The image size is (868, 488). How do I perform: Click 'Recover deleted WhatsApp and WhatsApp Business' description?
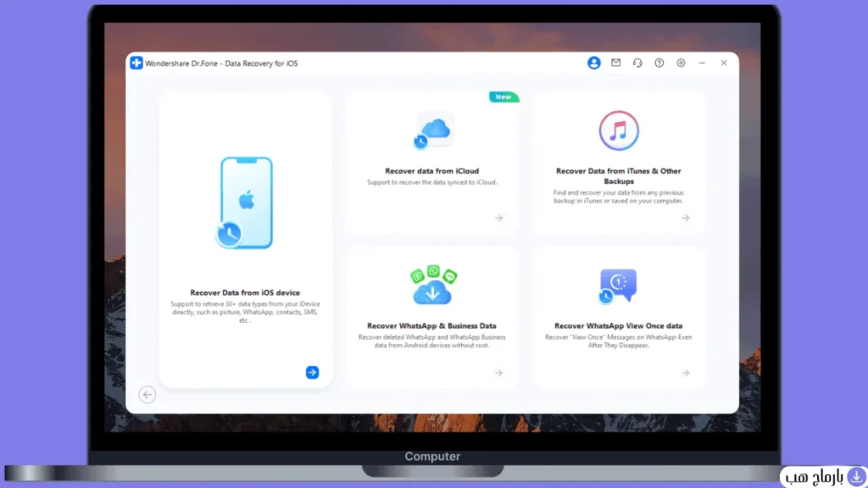tap(431, 341)
